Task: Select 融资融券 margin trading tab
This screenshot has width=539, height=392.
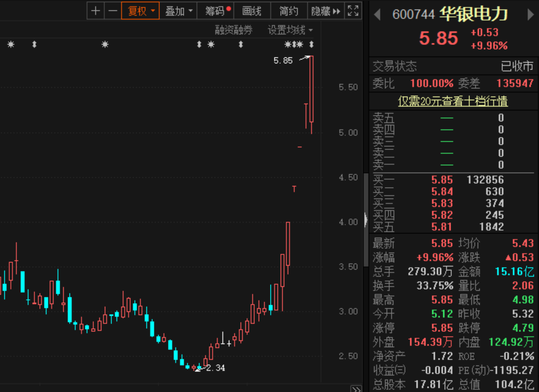Action: point(233,30)
